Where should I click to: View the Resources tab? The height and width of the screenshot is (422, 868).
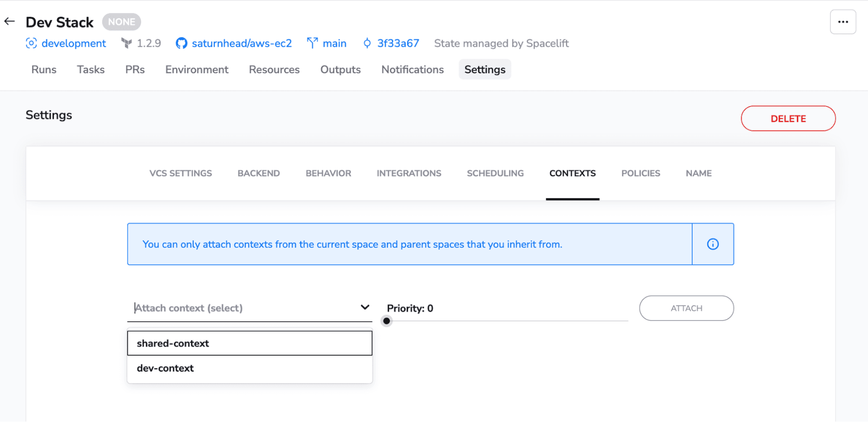pos(274,69)
